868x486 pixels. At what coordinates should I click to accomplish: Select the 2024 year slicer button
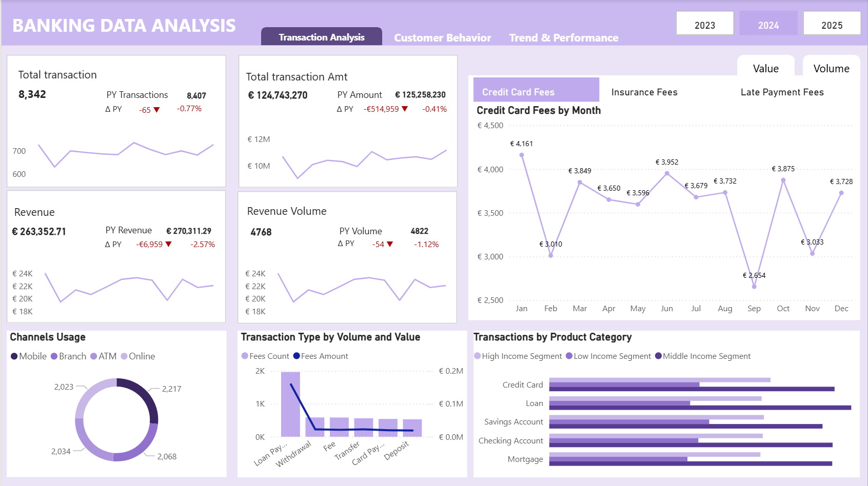[768, 24]
